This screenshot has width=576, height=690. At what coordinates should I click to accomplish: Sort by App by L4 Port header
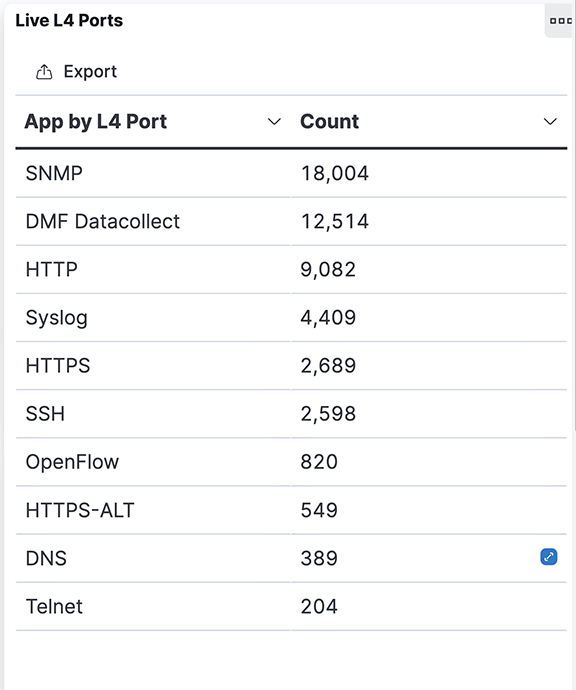tap(95, 122)
